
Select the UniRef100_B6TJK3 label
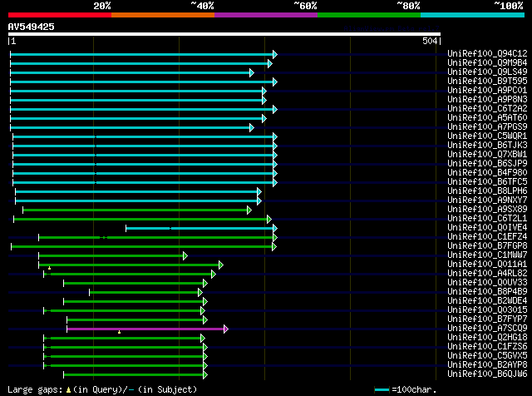point(487,146)
